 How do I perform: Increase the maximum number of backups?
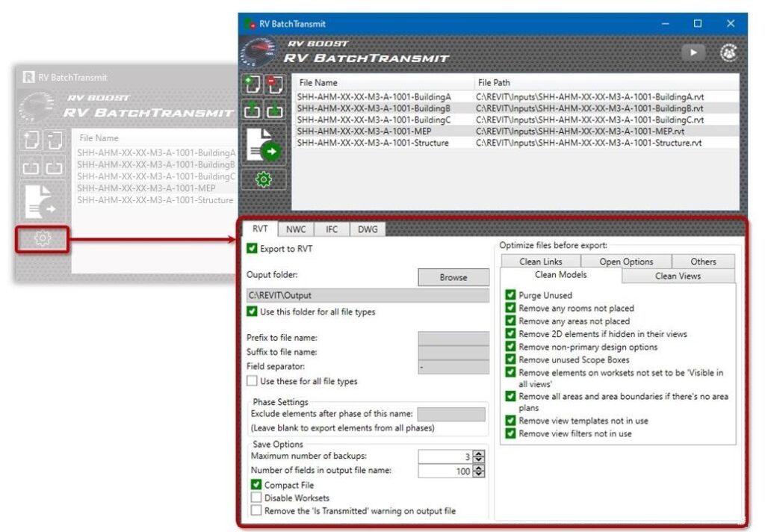479,454
